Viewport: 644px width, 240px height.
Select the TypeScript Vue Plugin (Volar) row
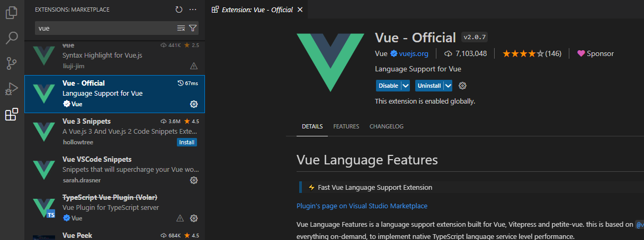[x=114, y=208]
